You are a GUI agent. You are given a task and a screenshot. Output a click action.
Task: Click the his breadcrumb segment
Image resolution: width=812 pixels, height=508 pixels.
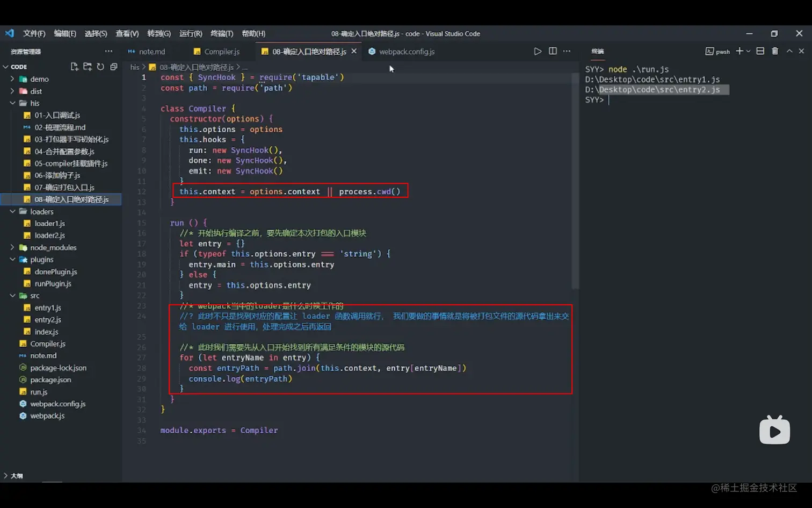[134, 67]
